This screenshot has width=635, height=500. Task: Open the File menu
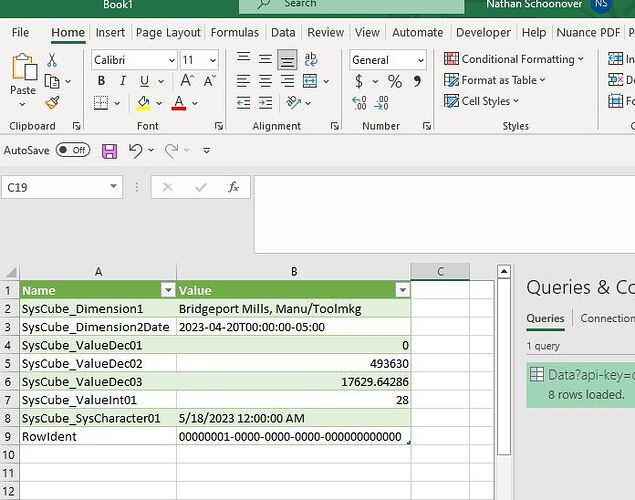(x=20, y=32)
